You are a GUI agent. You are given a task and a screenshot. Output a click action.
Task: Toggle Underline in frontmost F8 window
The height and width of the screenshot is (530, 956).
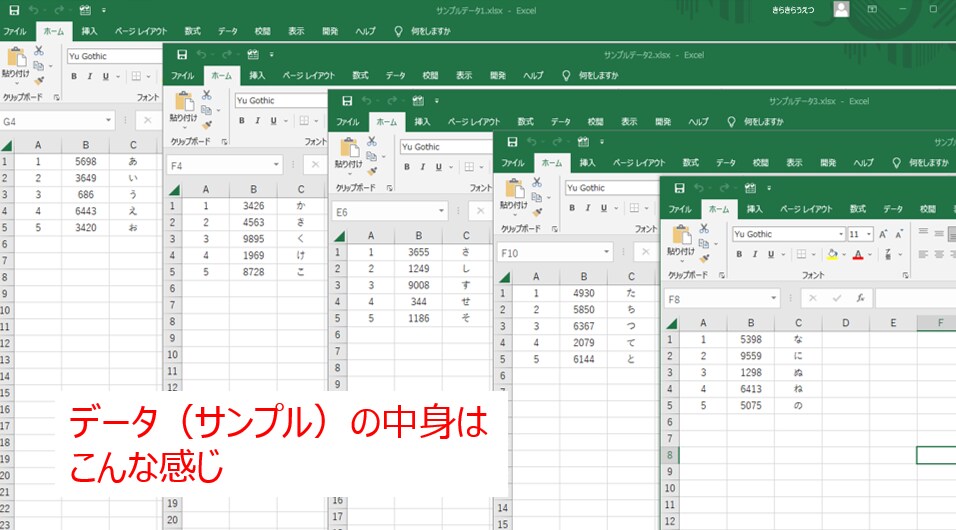pos(771,254)
